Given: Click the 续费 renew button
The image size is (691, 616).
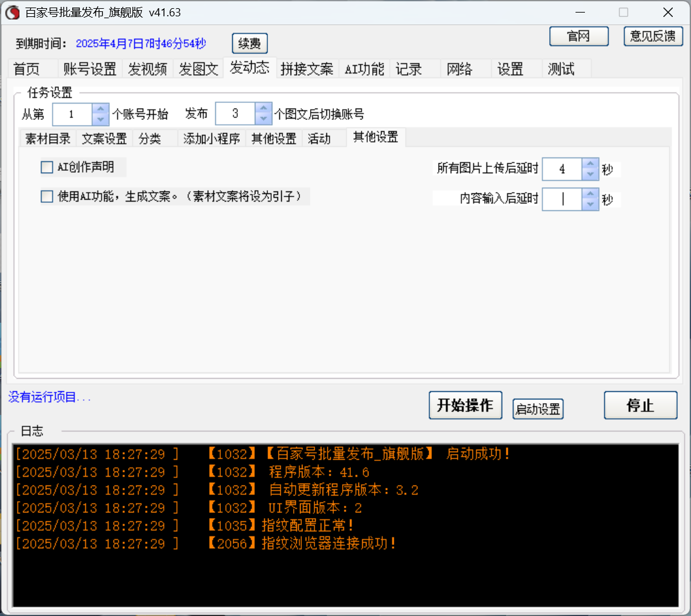Looking at the screenshot, I should click(250, 43).
